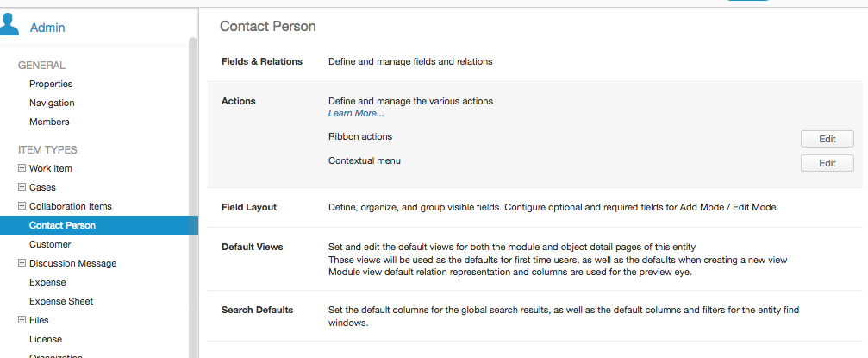
Task: Click the Contact Person page heading
Action: [x=268, y=26]
